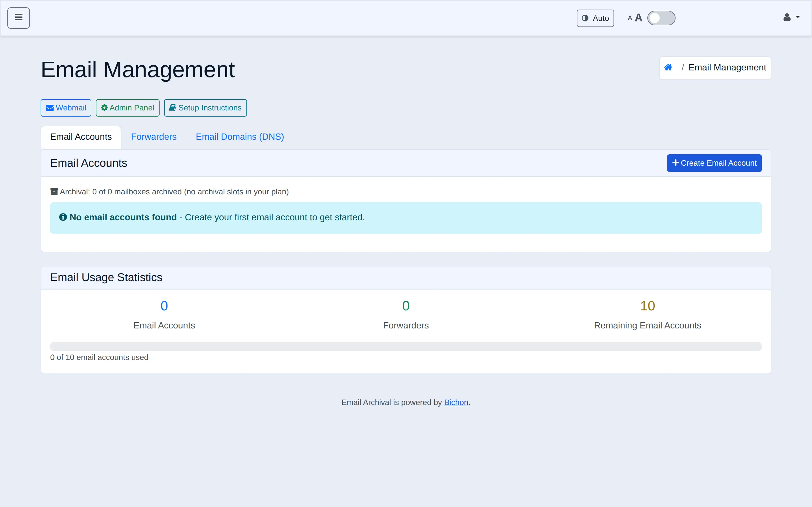Switch the Auto theme mode button
The height and width of the screenshot is (507, 812).
click(x=595, y=18)
